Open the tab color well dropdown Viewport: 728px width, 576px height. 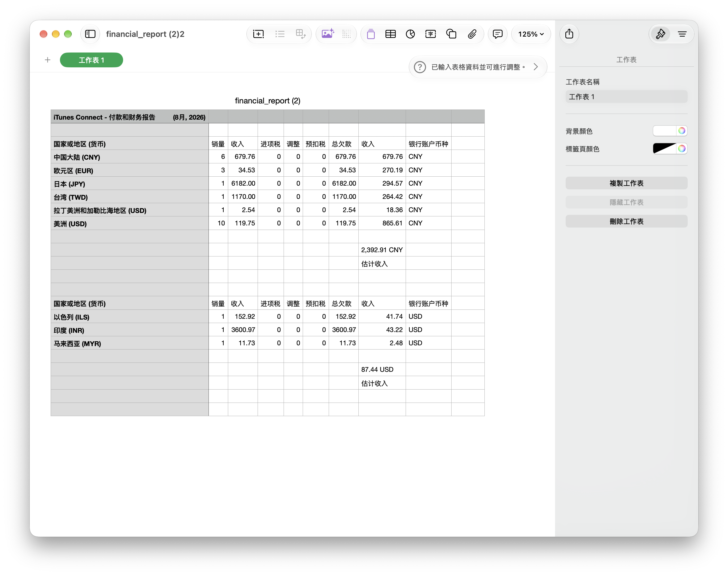click(x=664, y=149)
